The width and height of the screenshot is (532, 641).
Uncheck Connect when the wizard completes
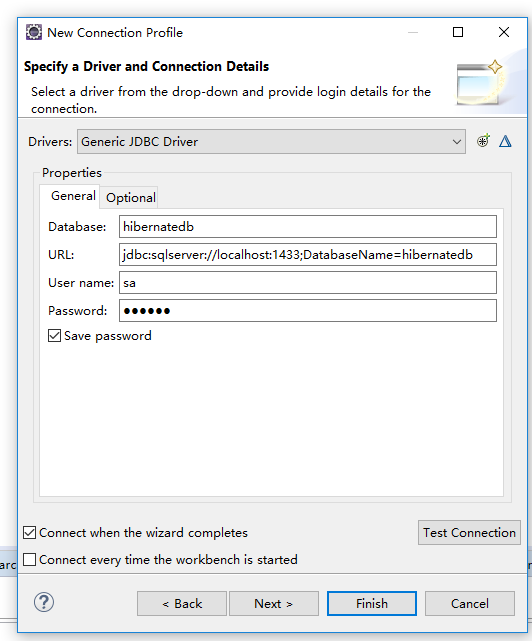29,533
